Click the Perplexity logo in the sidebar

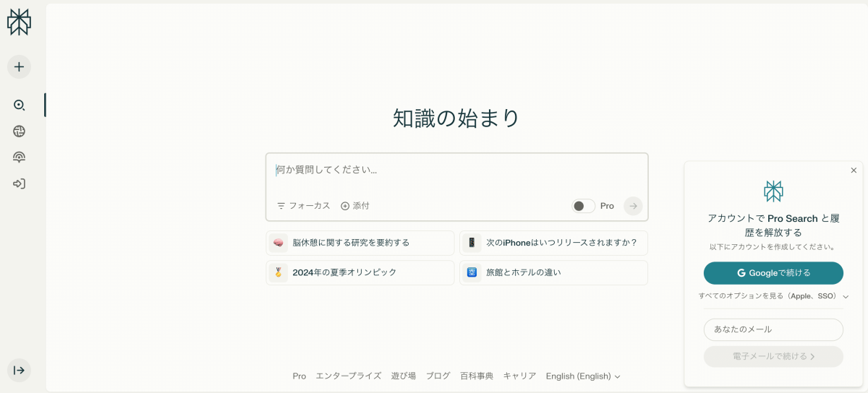pyautogui.click(x=19, y=22)
